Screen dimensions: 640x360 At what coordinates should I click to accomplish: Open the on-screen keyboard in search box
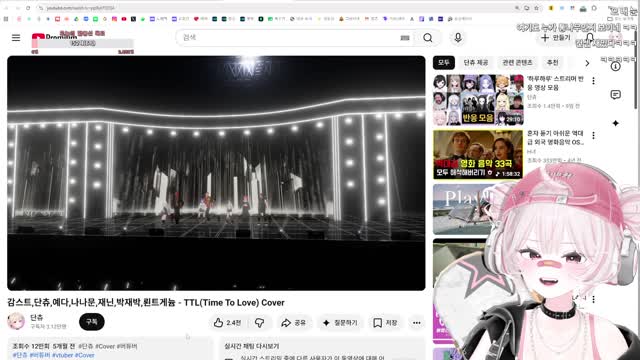tap(404, 38)
